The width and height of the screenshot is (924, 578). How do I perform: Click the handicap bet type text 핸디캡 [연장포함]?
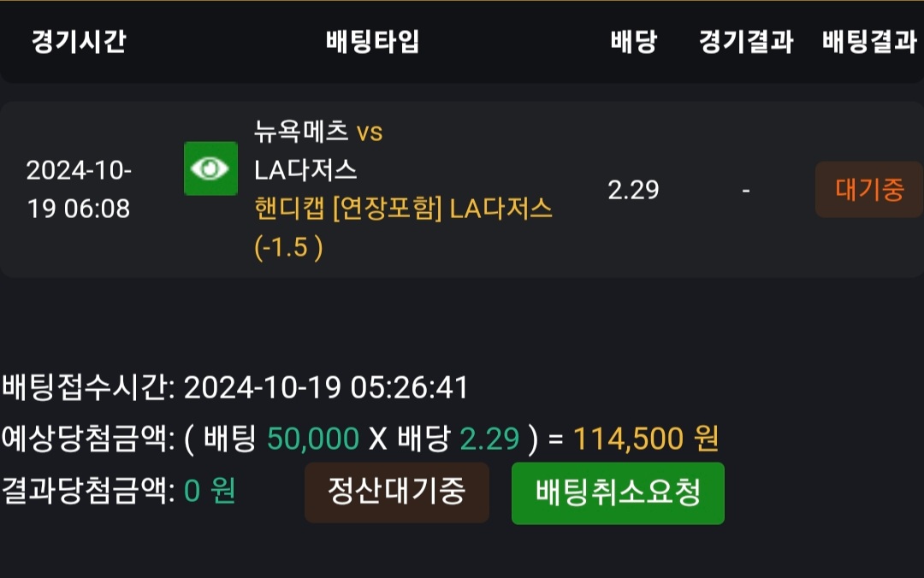click(x=347, y=209)
